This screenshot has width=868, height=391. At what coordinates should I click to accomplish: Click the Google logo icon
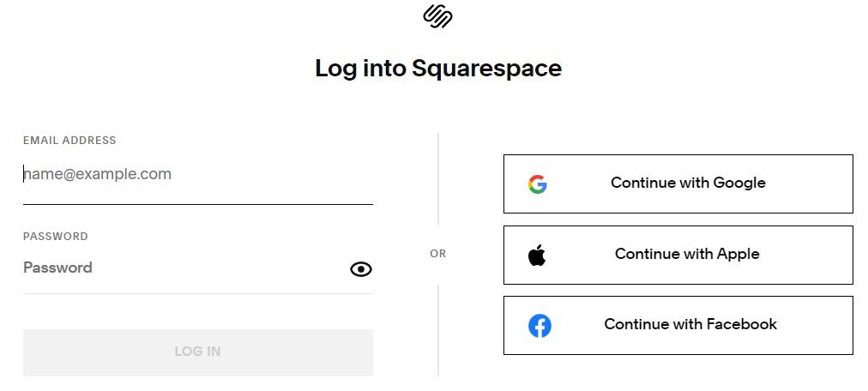538,184
